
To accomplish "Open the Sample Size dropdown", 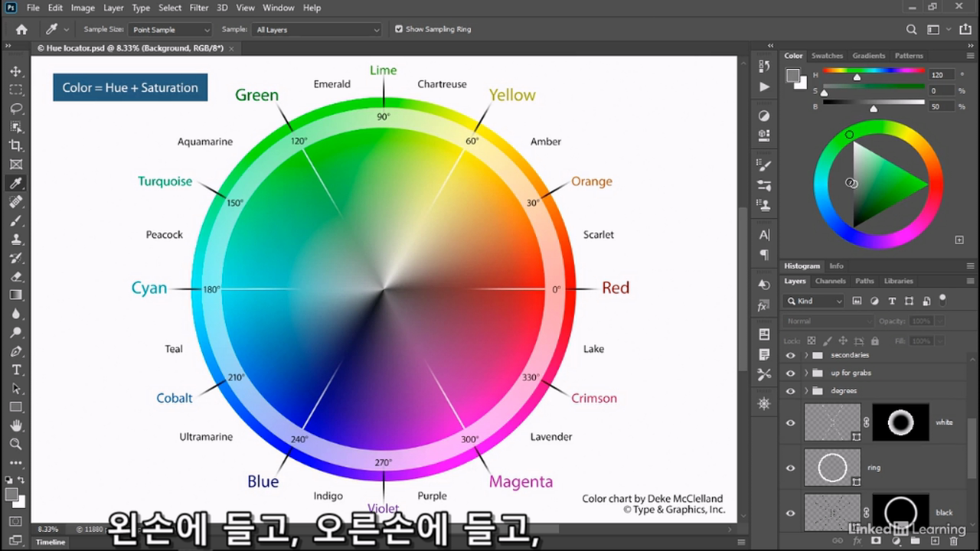I will pos(170,30).
